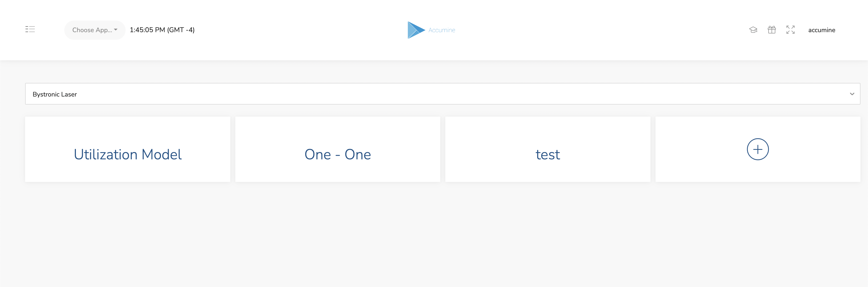The width and height of the screenshot is (868, 287).
Task: Open the Choose App dropdown
Action: (95, 30)
